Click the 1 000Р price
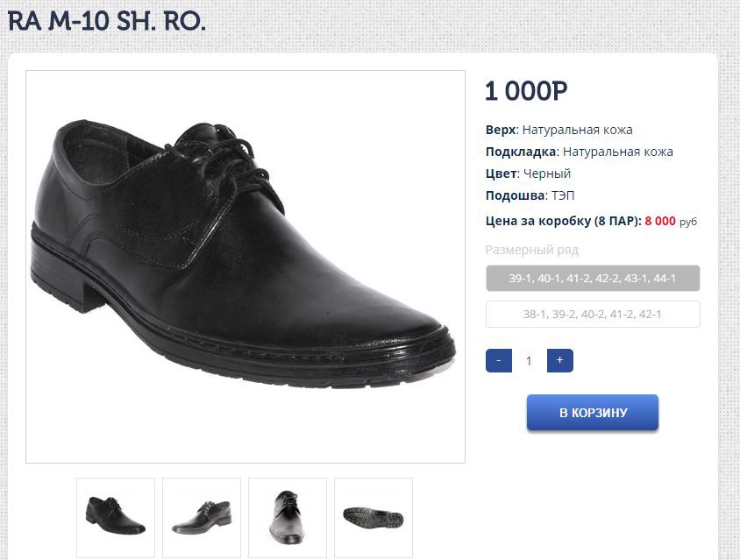Screen dimensions: 740x560 click(x=526, y=91)
